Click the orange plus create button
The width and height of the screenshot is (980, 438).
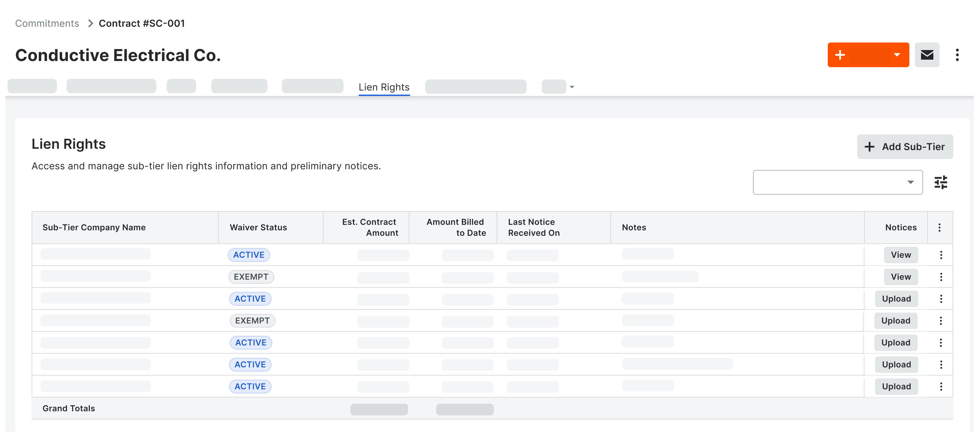click(x=840, y=55)
